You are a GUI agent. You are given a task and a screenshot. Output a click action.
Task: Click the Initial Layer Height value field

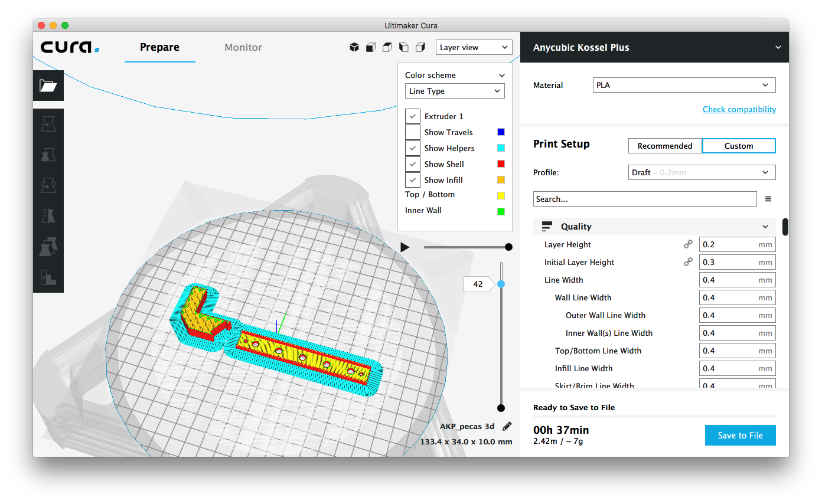click(738, 262)
